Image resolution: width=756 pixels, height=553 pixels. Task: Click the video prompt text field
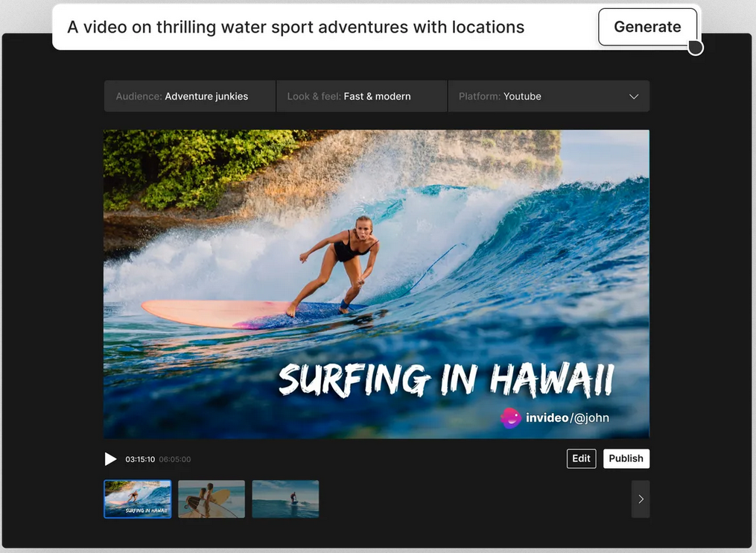click(324, 27)
